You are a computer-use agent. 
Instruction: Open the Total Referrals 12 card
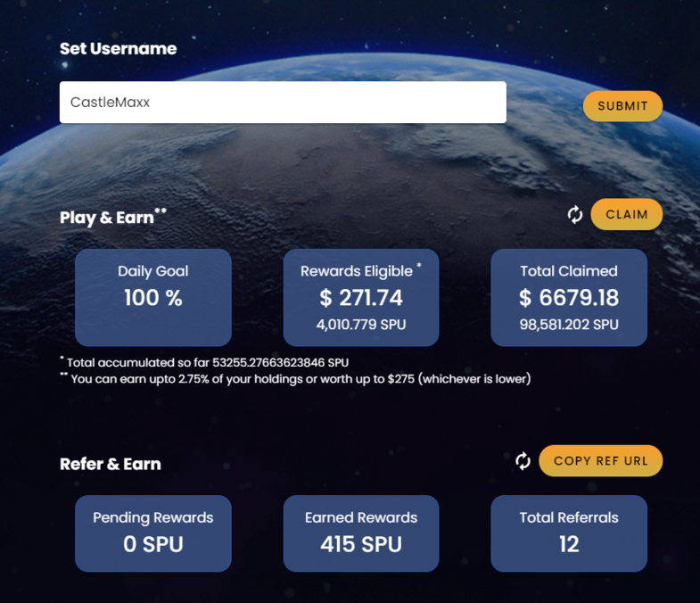point(569,533)
